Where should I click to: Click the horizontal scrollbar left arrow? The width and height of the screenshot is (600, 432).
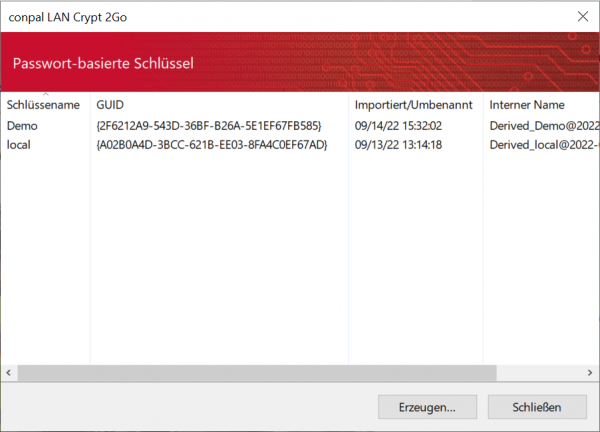click(x=9, y=373)
